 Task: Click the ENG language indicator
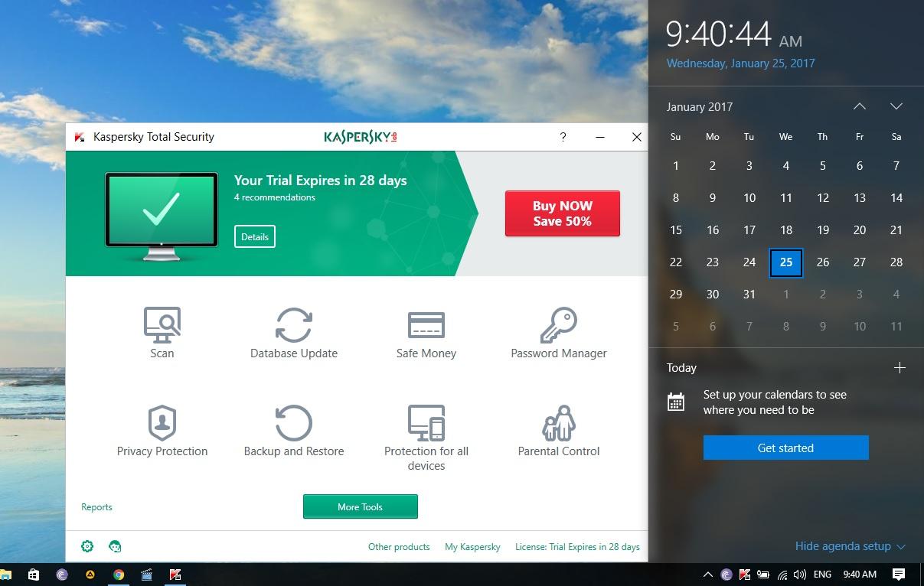[x=822, y=575]
